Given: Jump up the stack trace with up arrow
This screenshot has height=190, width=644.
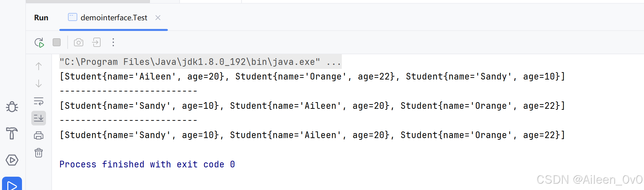Looking at the screenshot, I should (x=39, y=66).
